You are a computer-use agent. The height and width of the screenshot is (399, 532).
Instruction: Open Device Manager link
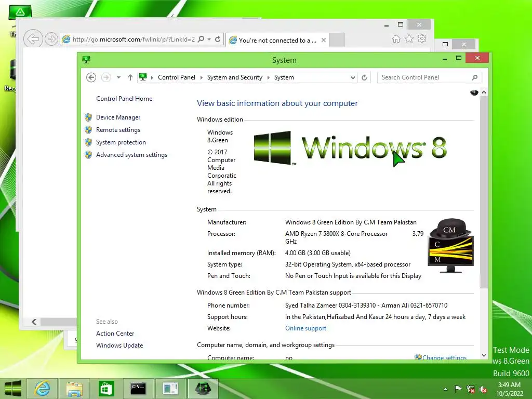tap(118, 117)
